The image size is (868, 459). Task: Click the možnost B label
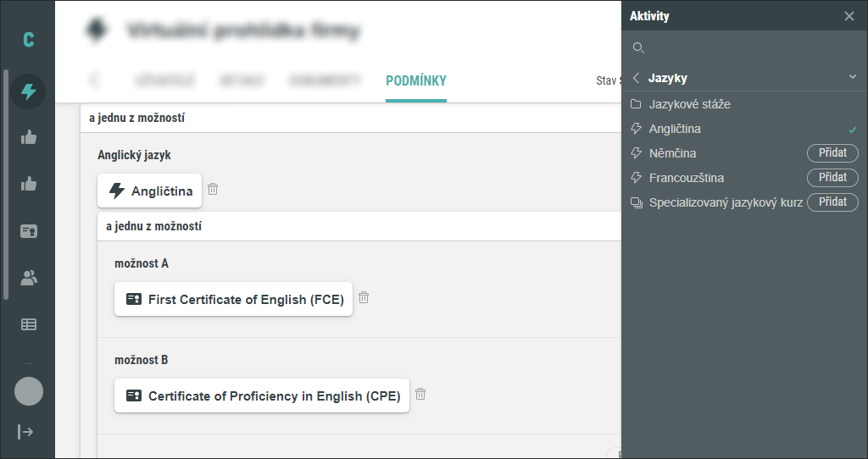pyautogui.click(x=142, y=360)
